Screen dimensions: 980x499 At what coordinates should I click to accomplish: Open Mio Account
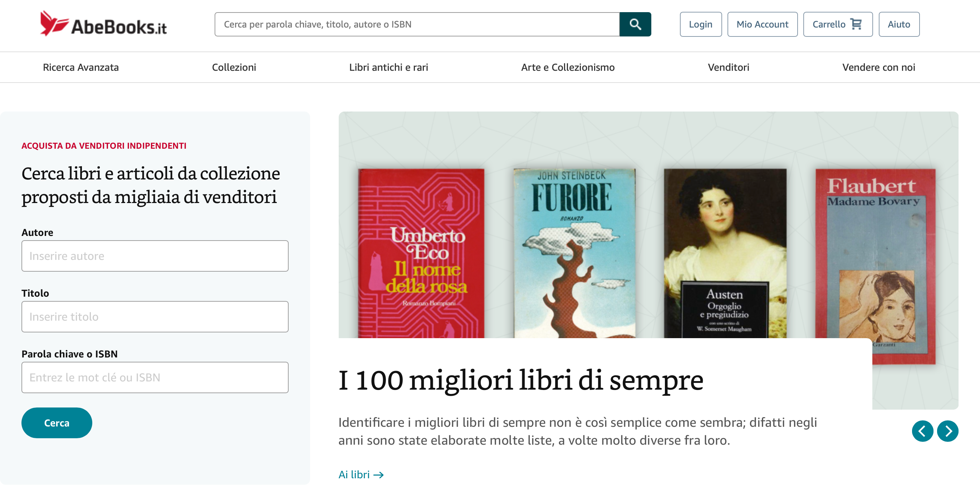click(762, 24)
